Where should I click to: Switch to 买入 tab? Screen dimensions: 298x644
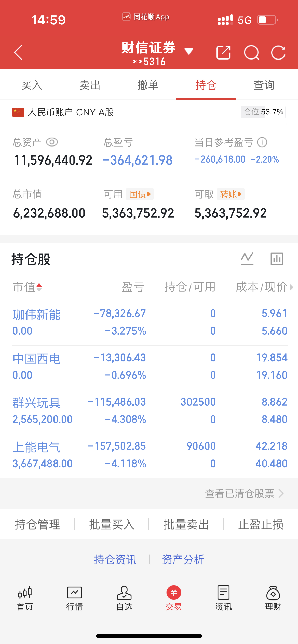point(32,85)
